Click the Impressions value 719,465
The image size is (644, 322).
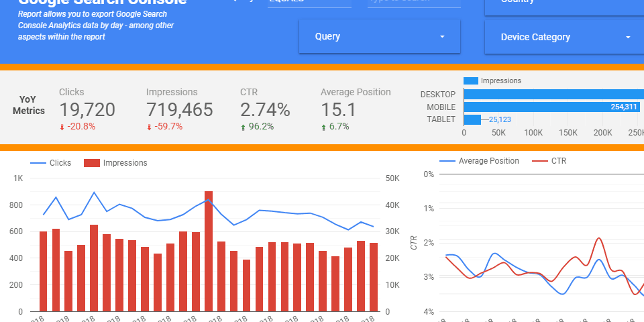coord(180,109)
